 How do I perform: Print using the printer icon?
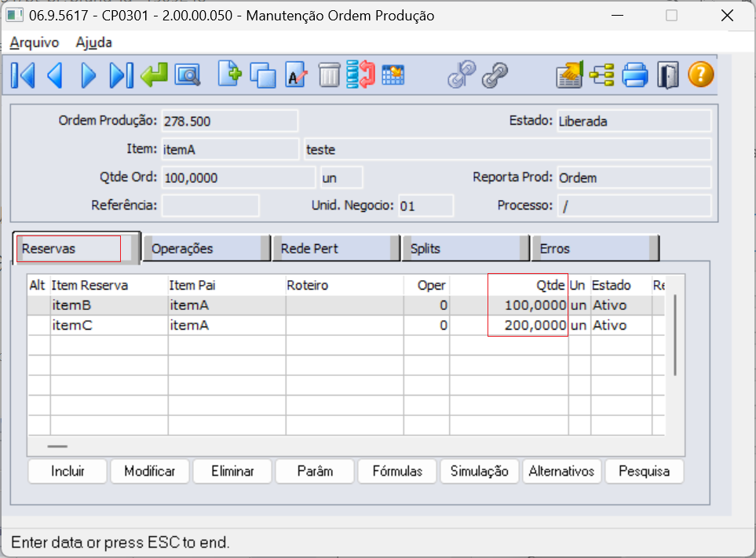coord(635,75)
